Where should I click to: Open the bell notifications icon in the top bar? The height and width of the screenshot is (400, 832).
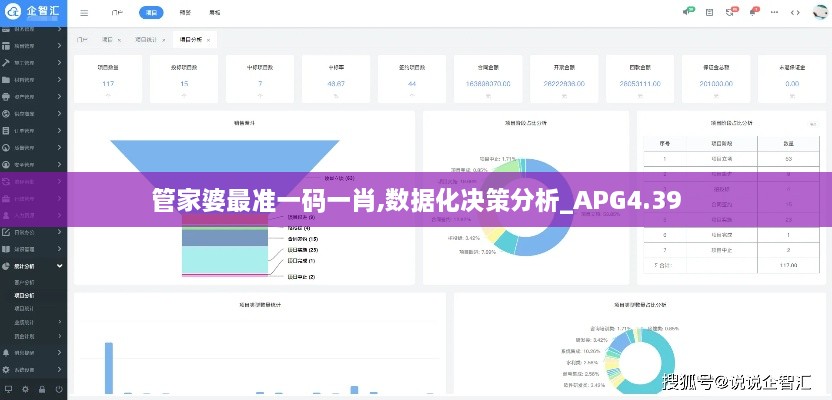(x=754, y=12)
